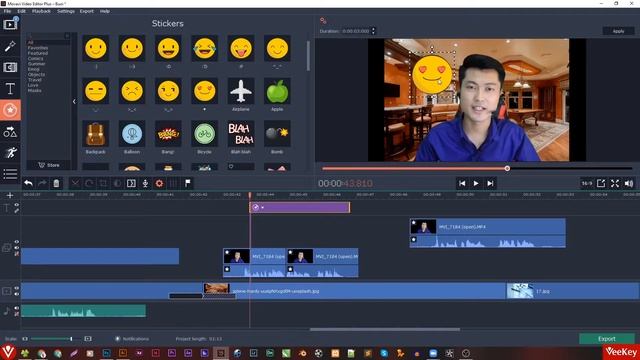This screenshot has width=640, height=360.
Task: Click the chain link icon above Duration
Action: [x=323, y=20]
